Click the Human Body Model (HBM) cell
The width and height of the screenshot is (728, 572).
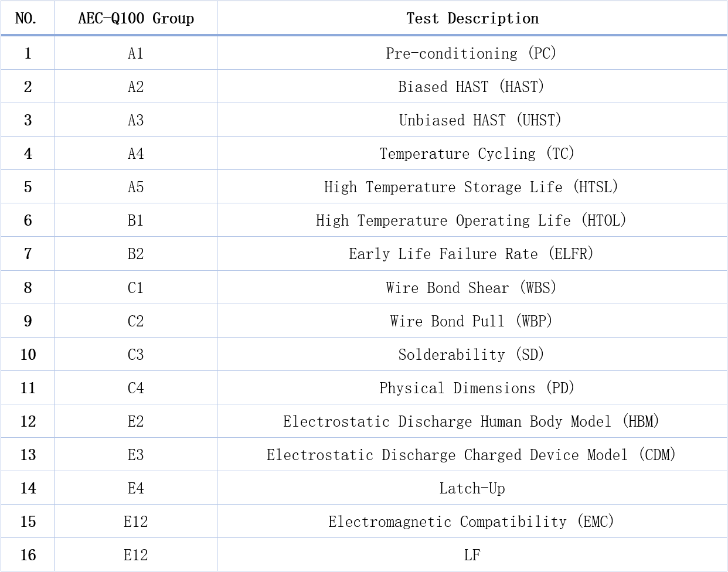[x=471, y=421]
